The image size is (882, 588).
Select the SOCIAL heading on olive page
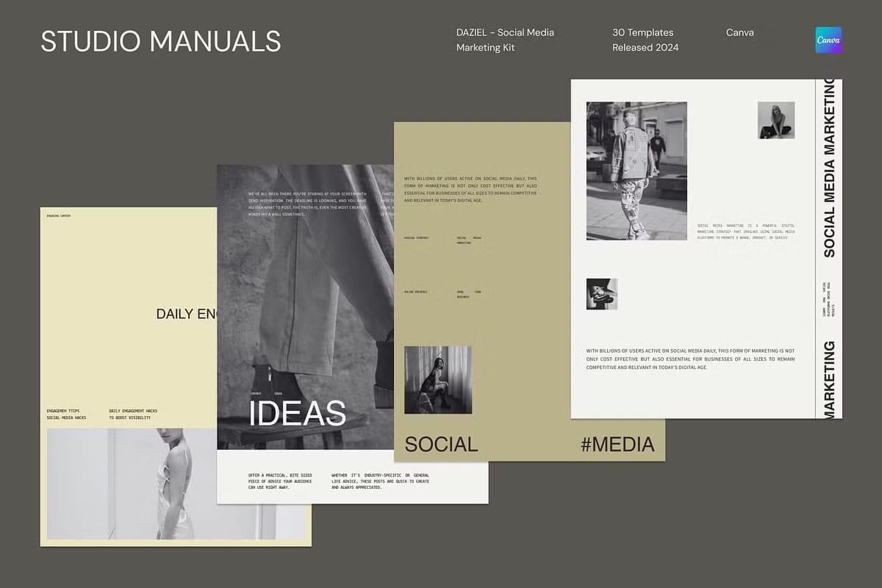(x=441, y=444)
